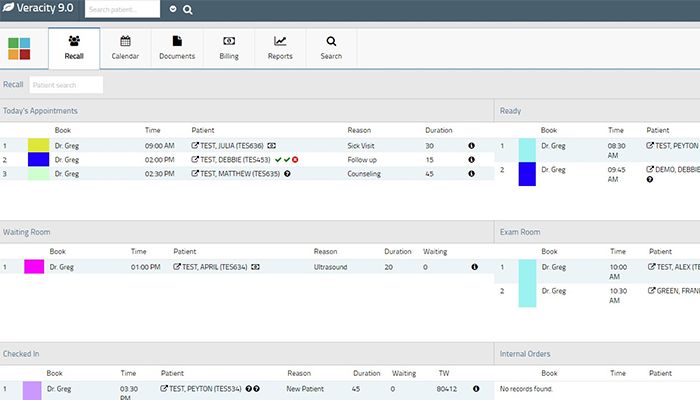Click blue swatch in Ready row 2
The image size is (700, 400).
[x=527, y=174]
